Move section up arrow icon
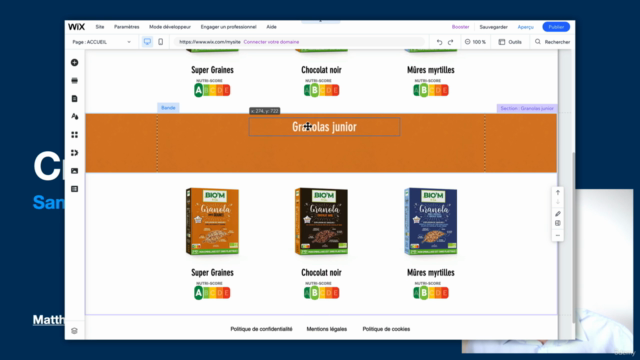The width and height of the screenshot is (640, 360). [558, 193]
